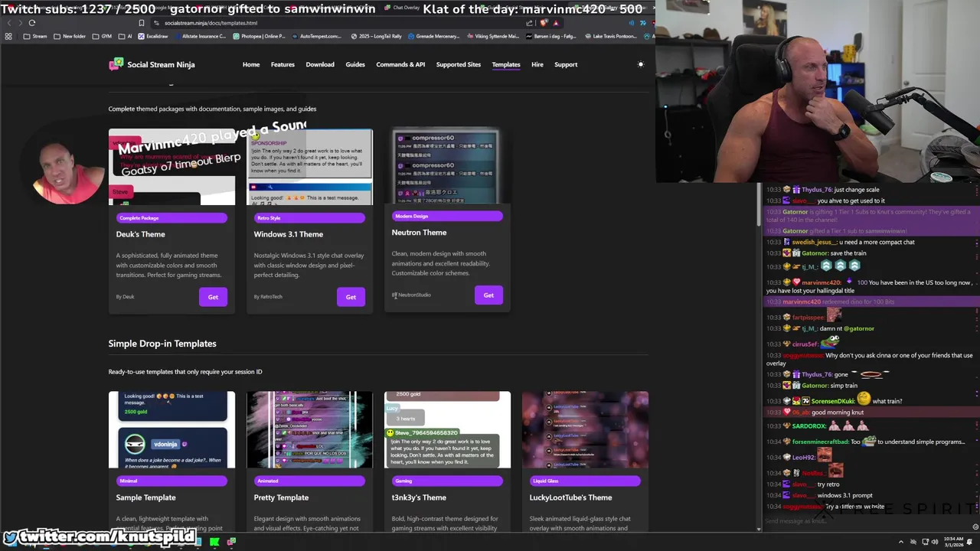Image resolution: width=980 pixels, height=551 pixels.
Task: Click the By NeutronStudio author text
Action: [x=412, y=295]
